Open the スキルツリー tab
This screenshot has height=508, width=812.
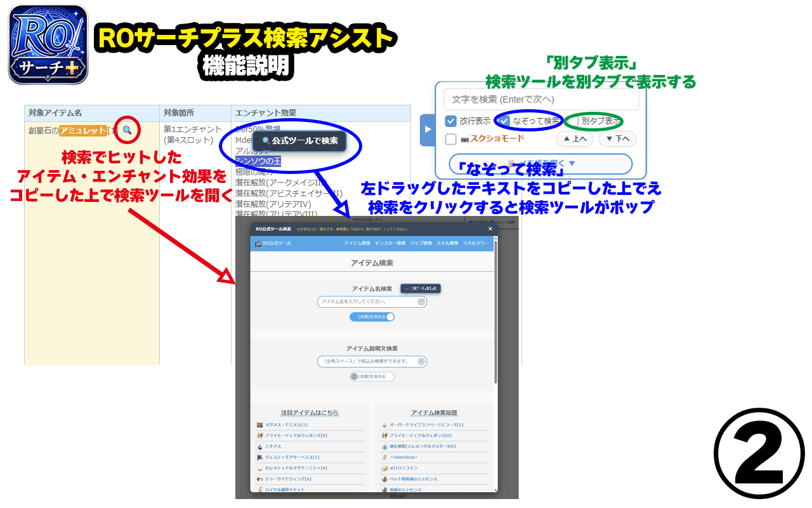(x=476, y=243)
